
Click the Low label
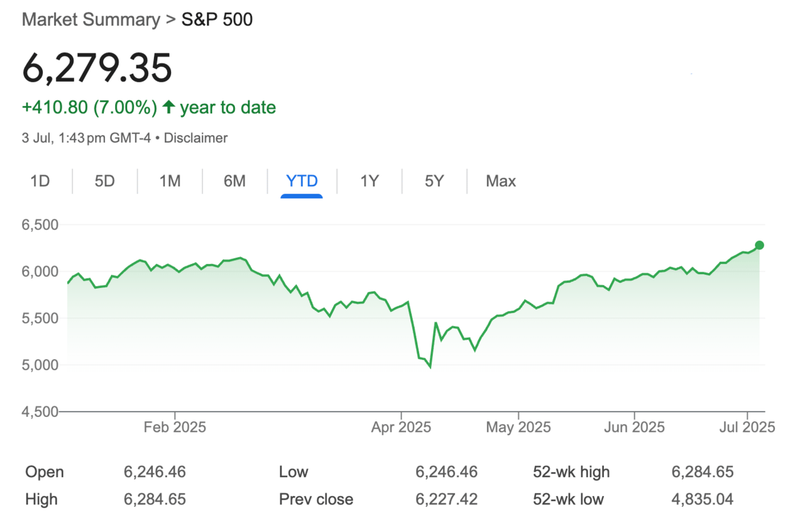(294, 472)
